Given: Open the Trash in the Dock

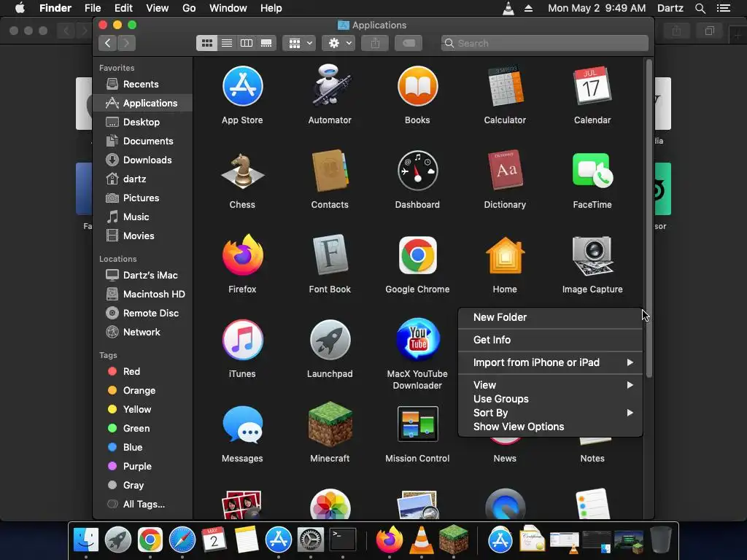Looking at the screenshot, I should click(661, 540).
